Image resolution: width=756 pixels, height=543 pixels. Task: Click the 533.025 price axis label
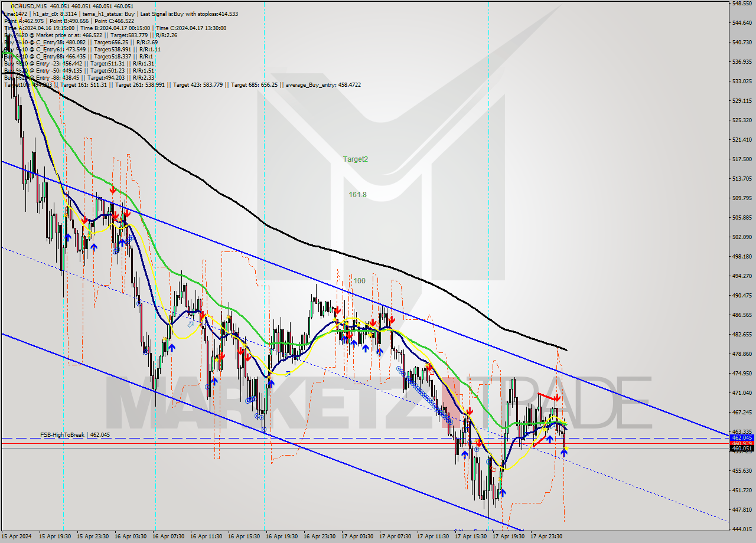(x=742, y=81)
